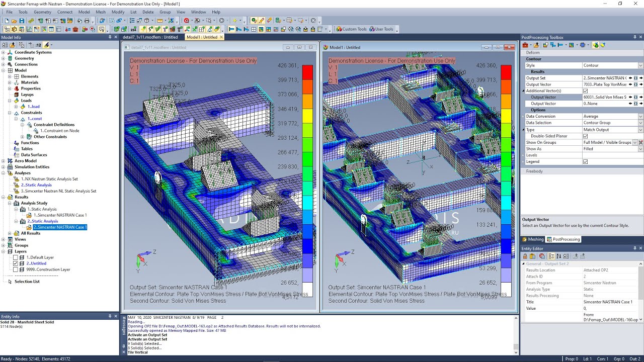The height and width of the screenshot is (362, 644).
Task: Switch to the detail7_1v11.modfem tab
Action: (150, 37)
